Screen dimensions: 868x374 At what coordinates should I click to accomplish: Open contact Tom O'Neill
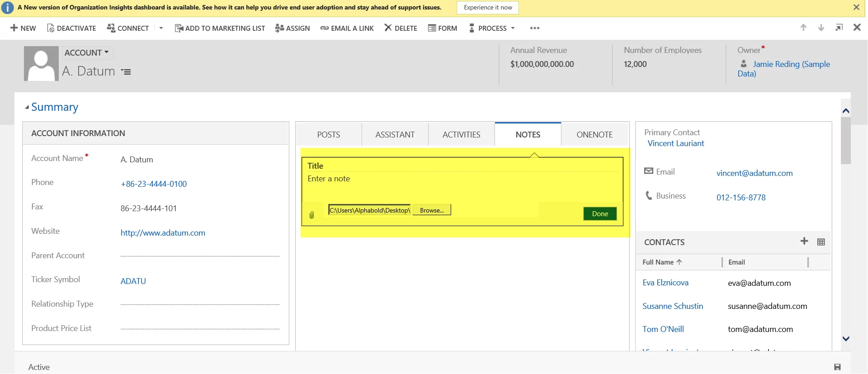point(663,329)
